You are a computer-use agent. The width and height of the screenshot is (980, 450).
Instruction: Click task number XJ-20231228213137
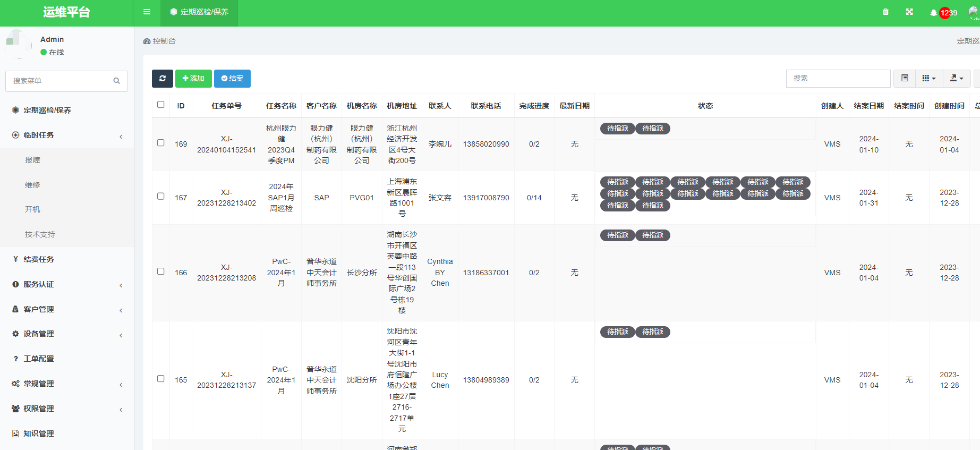pos(227,380)
